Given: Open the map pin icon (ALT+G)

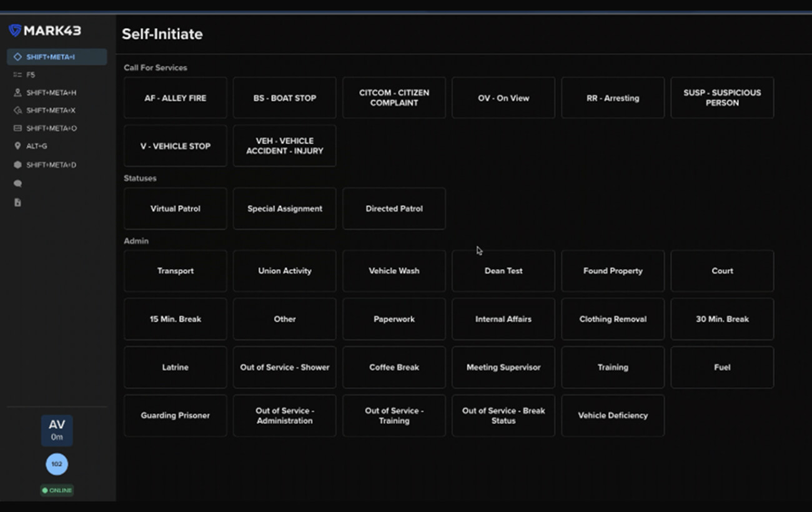Looking at the screenshot, I should (18, 145).
